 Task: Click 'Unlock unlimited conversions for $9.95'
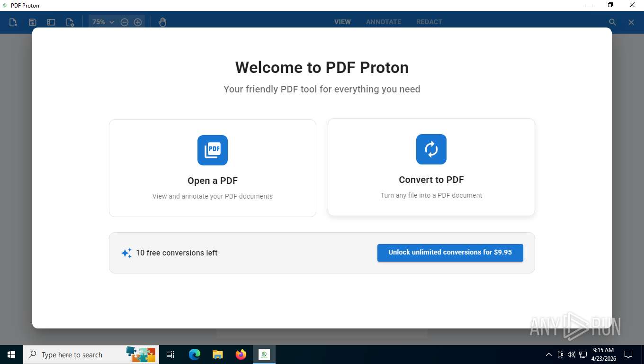coord(450,253)
